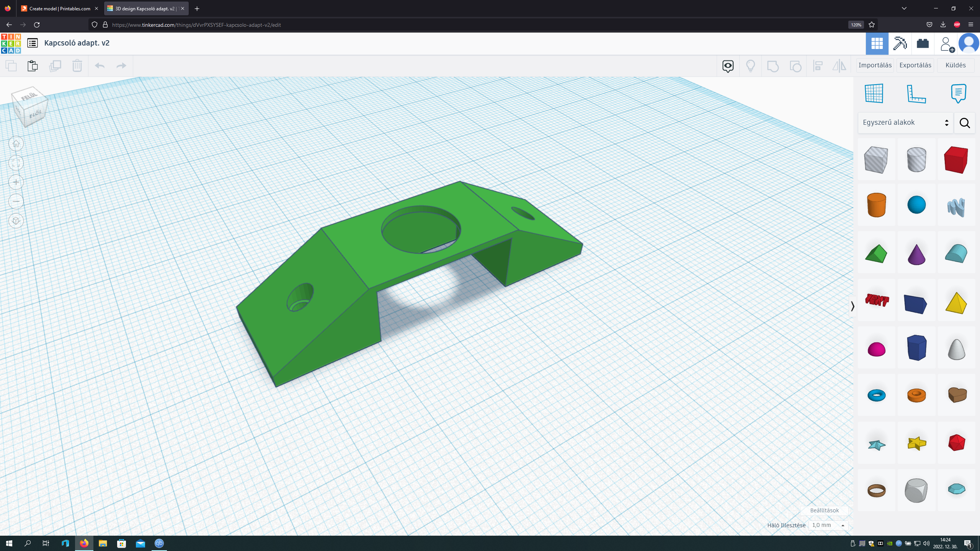Open File Explorer in the taskbar
This screenshot has width=980, height=551.
(x=103, y=543)
